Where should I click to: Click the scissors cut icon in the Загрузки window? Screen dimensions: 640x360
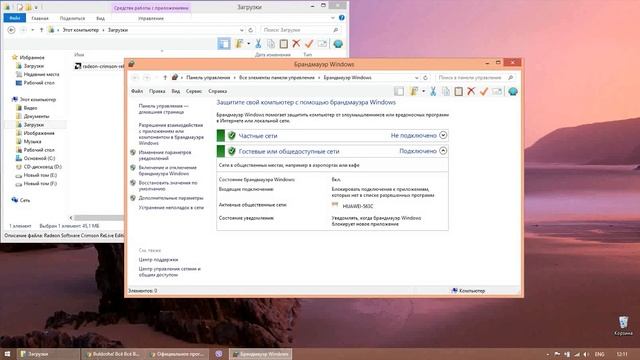(x=258, y=44)
